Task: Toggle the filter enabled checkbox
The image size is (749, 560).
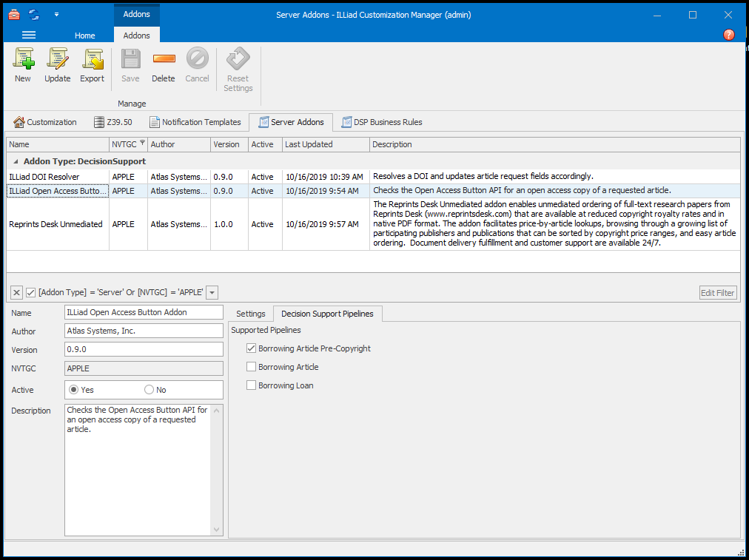Action: coord(30,293)
